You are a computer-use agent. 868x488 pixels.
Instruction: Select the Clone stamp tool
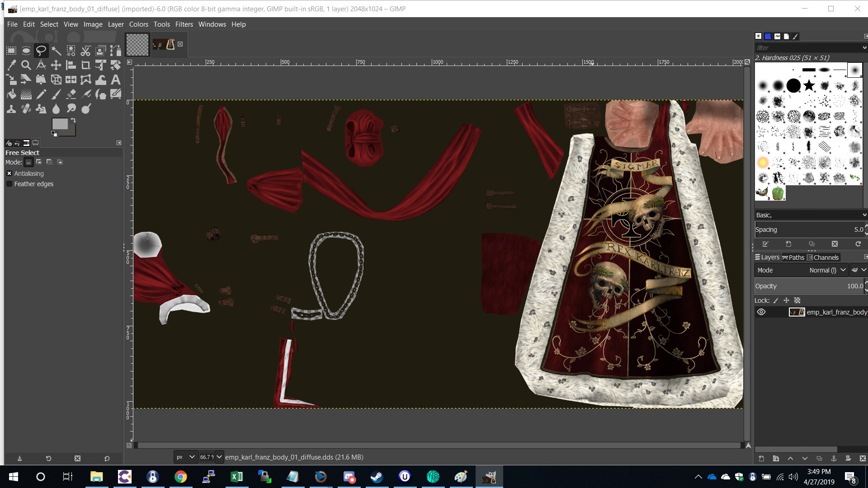(11, 109)
